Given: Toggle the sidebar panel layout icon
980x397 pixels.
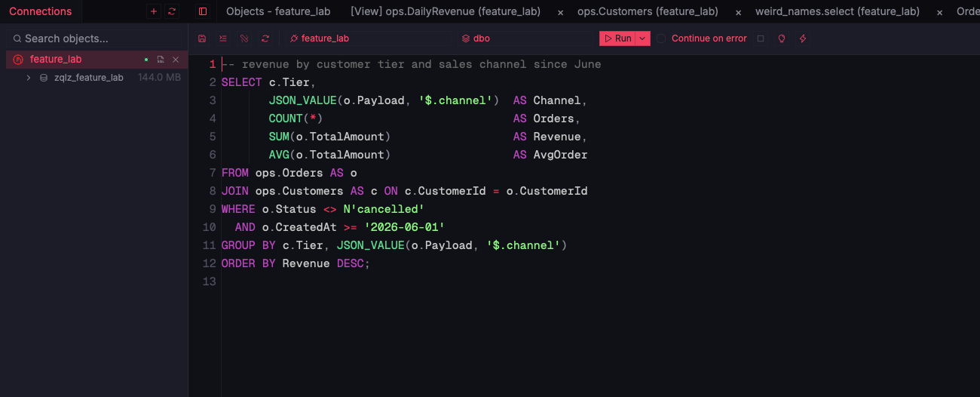Looking at the screenshot, I should [x=203, y=11].
